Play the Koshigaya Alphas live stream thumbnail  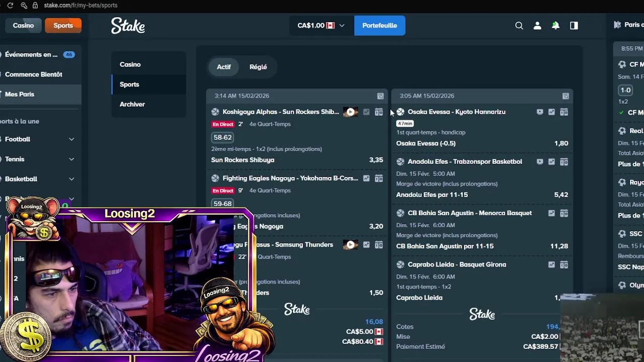351,112
